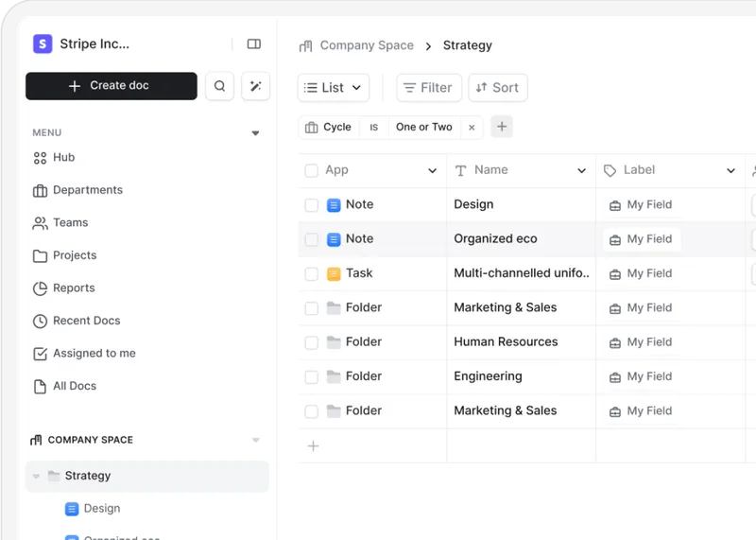Click the Label column tag icon
Image resolution: width=756 pixels, height=540 pixels.
click(610, 170)
